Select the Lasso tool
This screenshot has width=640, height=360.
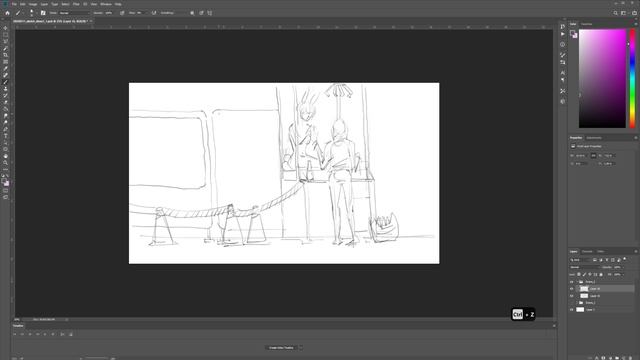5,42
